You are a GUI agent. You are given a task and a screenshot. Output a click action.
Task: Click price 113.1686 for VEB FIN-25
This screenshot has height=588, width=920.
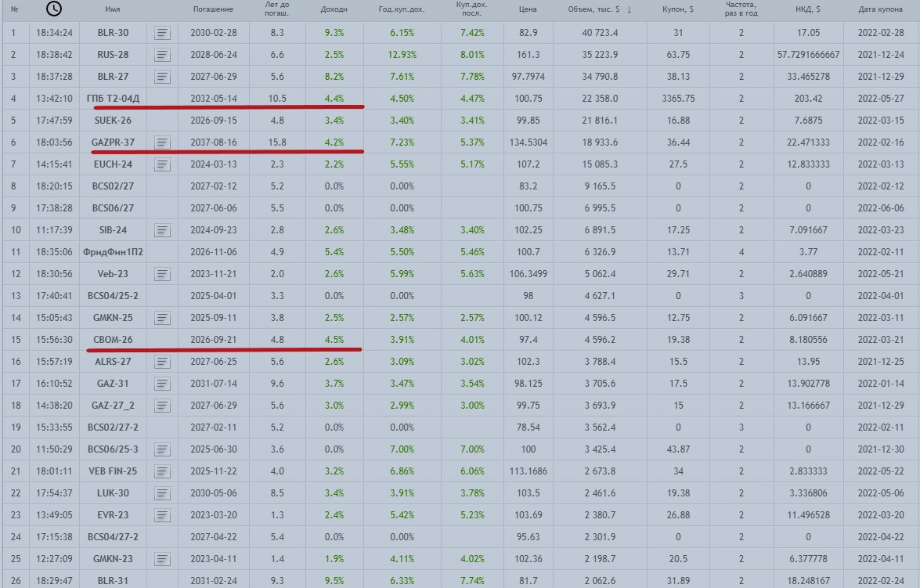[528, 471]
